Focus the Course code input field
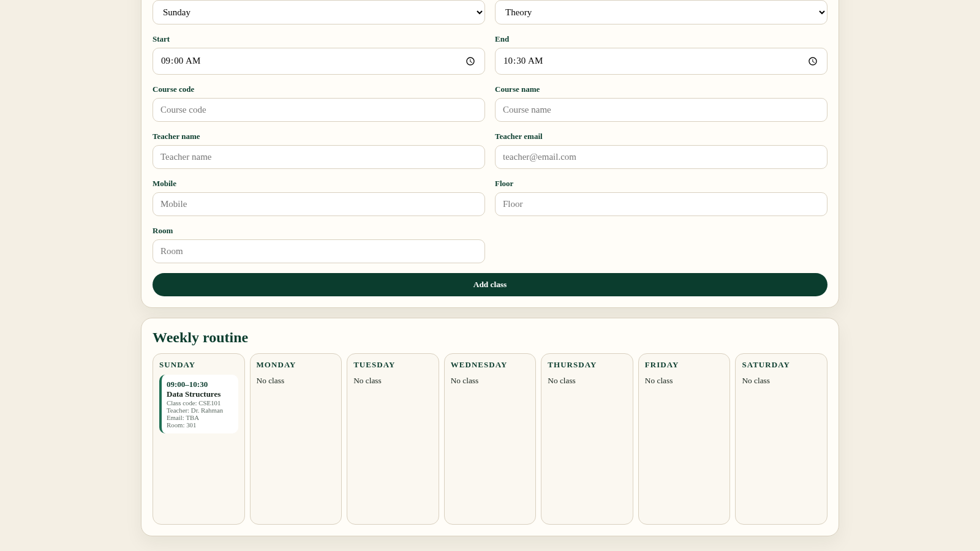The height and width of the screenshot is (551, 980). pyautogui.click(x=318, y=110)
